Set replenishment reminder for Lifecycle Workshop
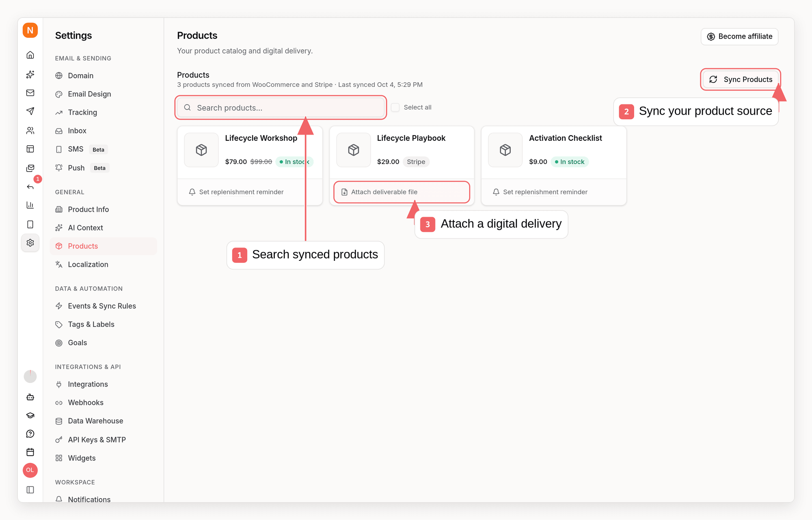Screen dimensions: 812x520 (x=236, y=192)
